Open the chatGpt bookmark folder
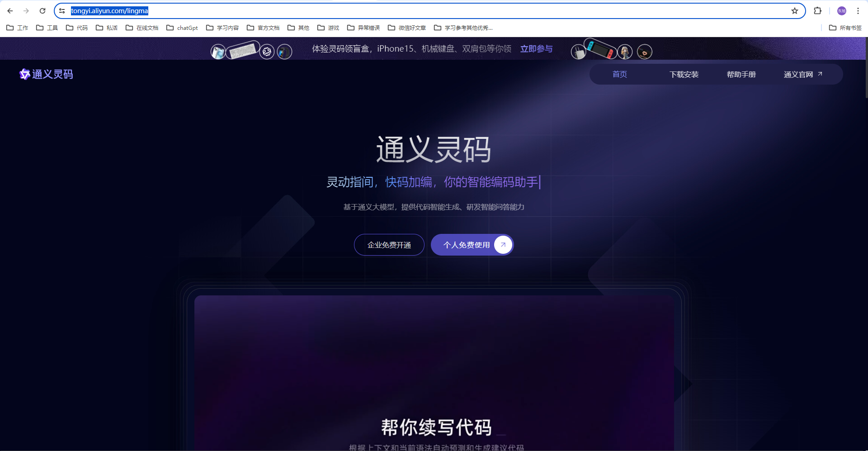 coord(182,28)
